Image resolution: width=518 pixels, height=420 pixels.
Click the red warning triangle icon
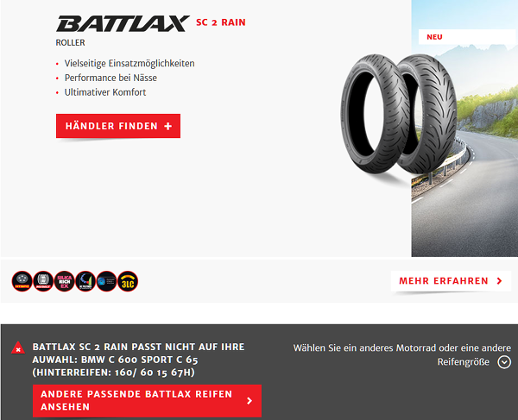(18, 348)
